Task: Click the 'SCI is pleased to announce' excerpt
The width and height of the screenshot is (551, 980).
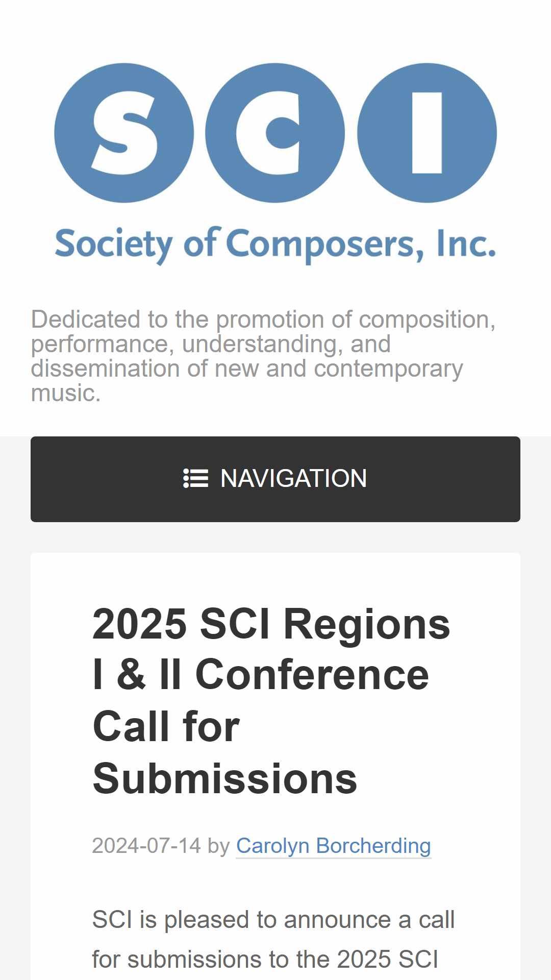Action: point(273,920)
